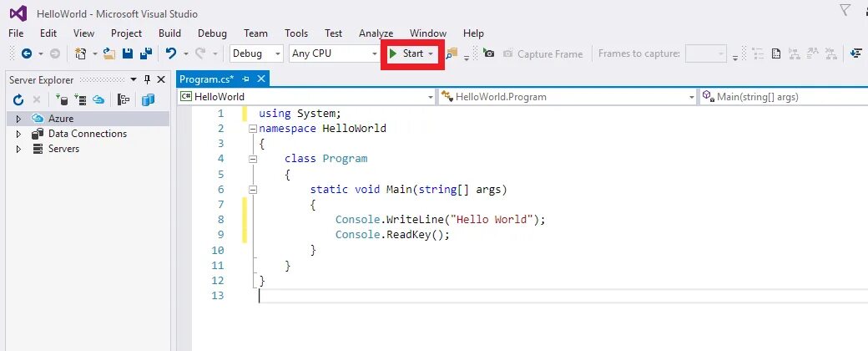Open the Navigate Backward history dropdown
This screenshot has width=868, height=351.
pos(40,53)
